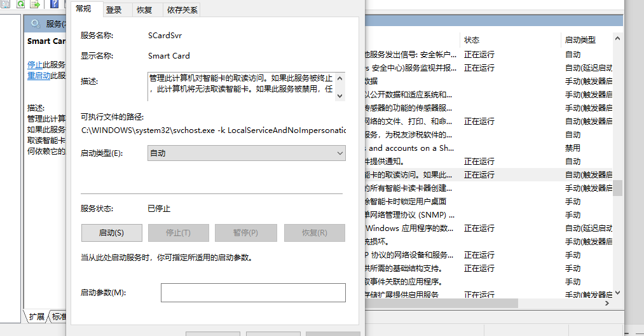Select the row 取事件关联的应用程序。
The image size is (644, 336).
point(489,282)
